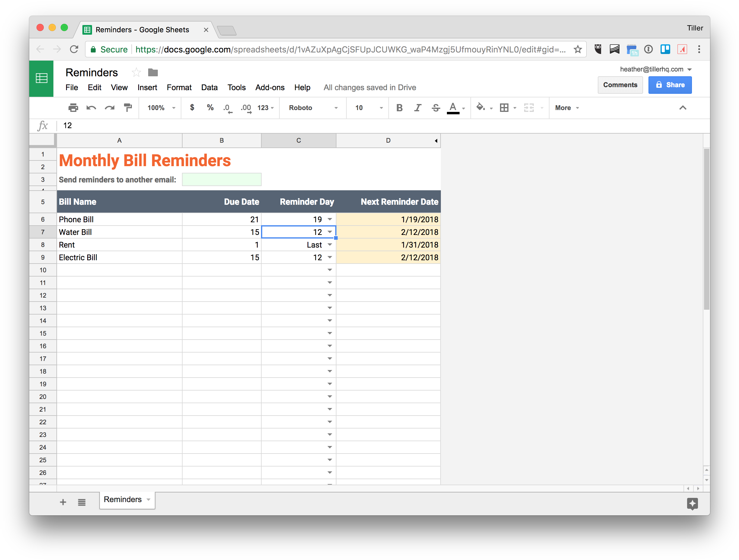This screenshot has height=560, width=739.
Task: Toggle italic formatting
Action: click(x=418, y=108)
